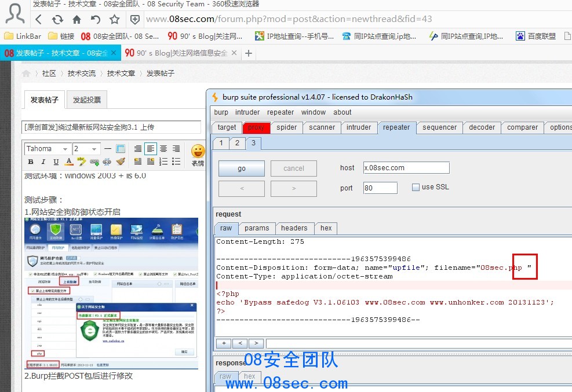Open the 百度联盟 bookmark
The height and width of the screenshot is (392, 572).
[x=535, y=36]
